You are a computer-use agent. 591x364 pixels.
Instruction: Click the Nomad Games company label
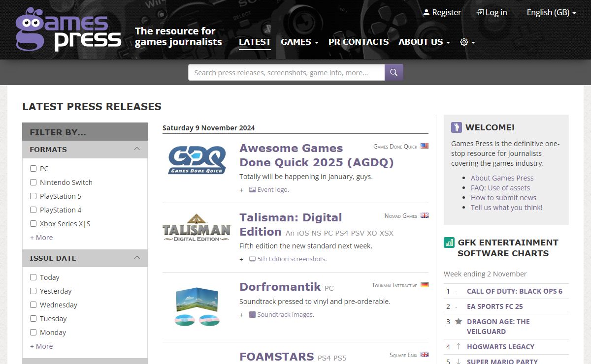401,216
